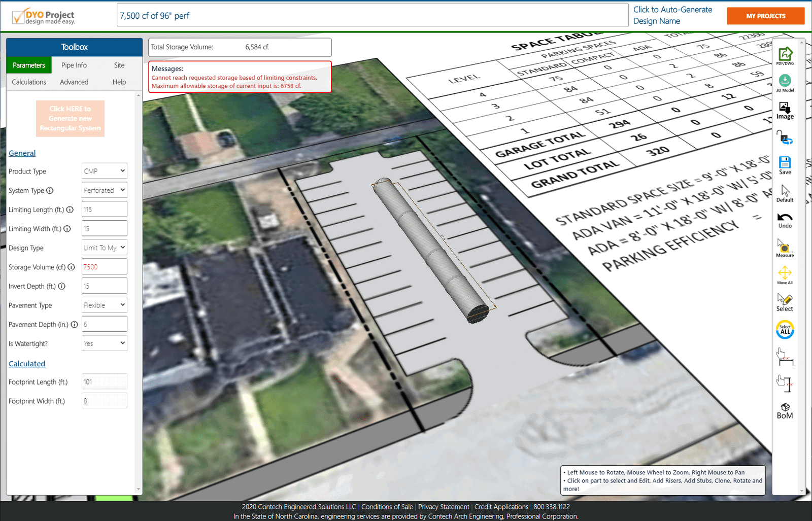Image resolution: width=812 pixels, height=521 pixels.
Task: Open the Product Type dropdown
Action: tap(104, 171)
